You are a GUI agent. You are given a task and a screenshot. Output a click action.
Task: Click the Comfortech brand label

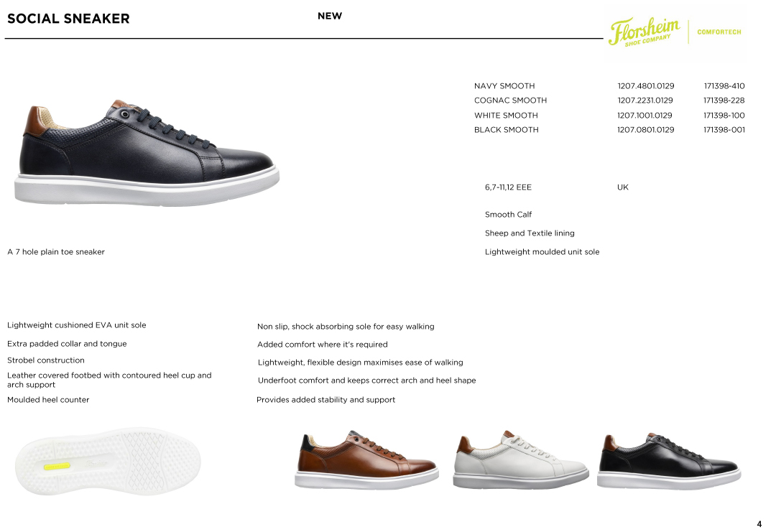(719, 32)
